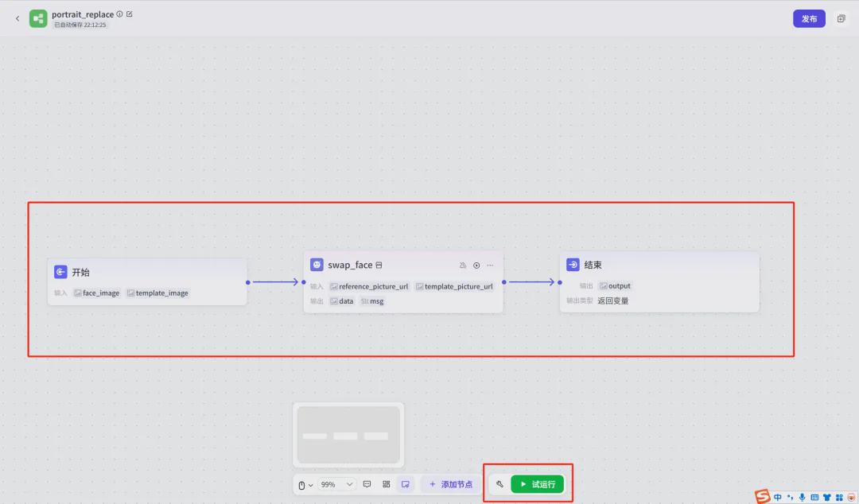Click the duplicate icon next to 发布 button
This screenshot has width=859, height=504.
click(841, 18)
